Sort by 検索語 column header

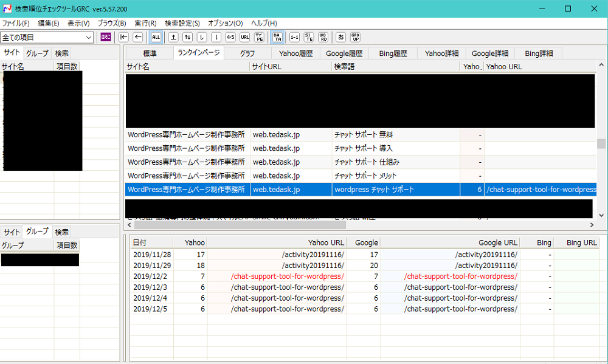click(395, 66)
